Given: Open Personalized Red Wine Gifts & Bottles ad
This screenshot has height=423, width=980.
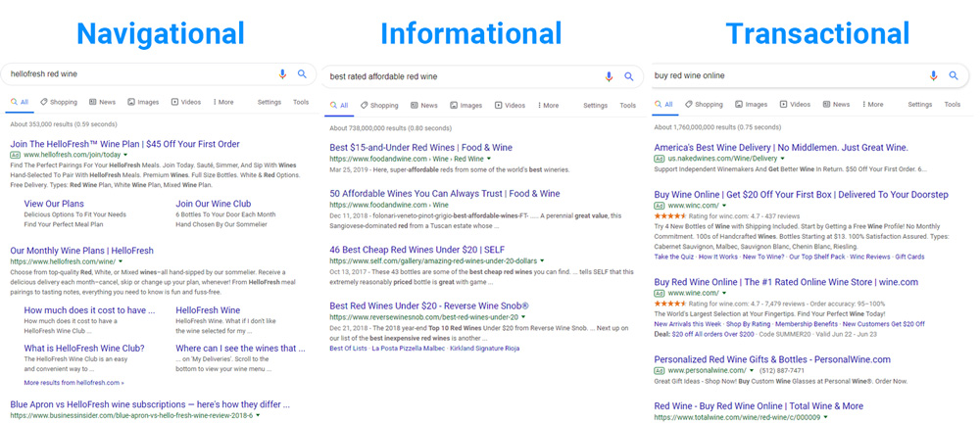Looking at the screenshot, I should point(772,359).
